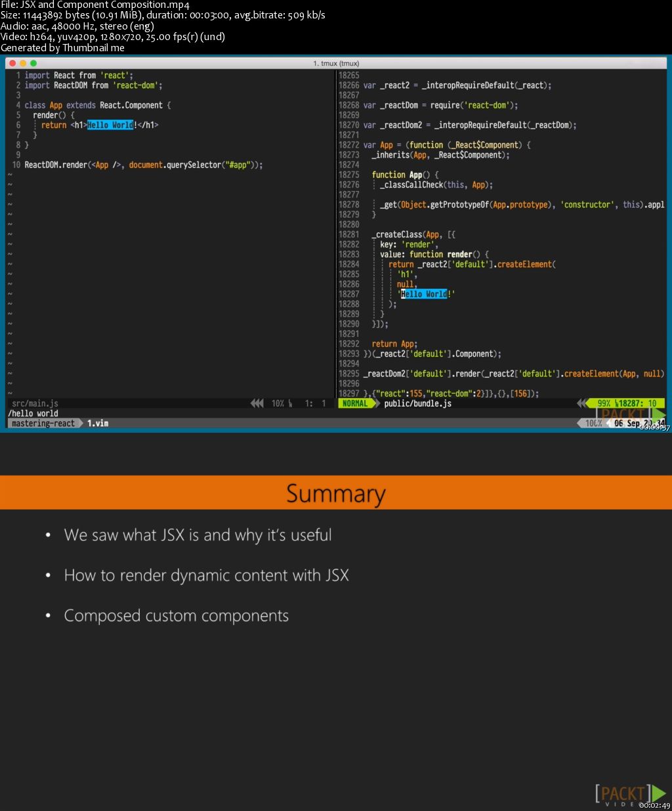Image resolution: width=672 pixels, height=811 pixels.
Task: Click the red close button of tmux window
Action: 13,63
